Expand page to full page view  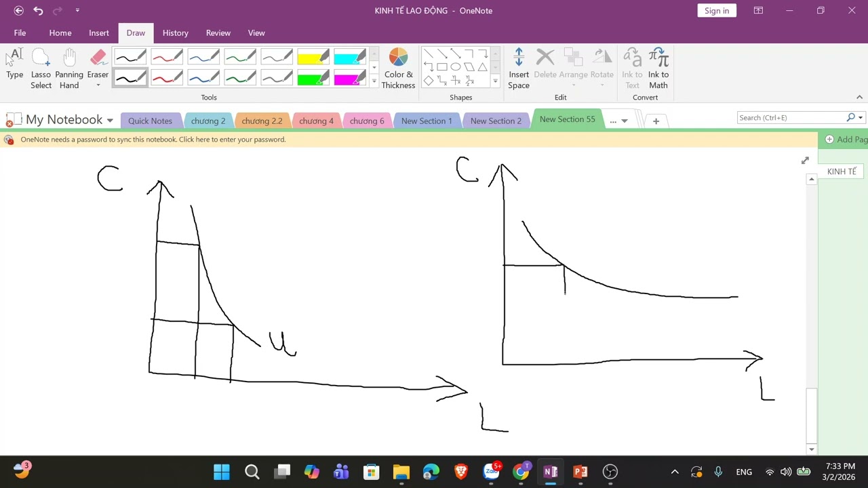pos(805,161)
